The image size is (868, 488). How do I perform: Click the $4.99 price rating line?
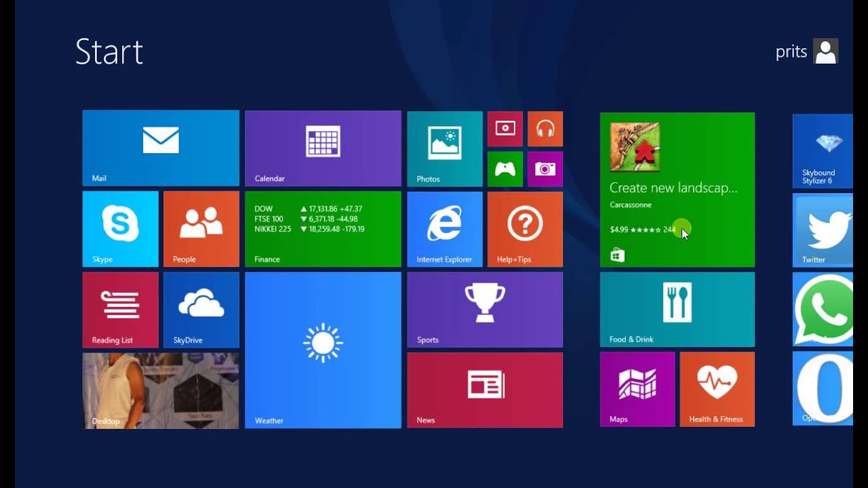tap(643, 230)
